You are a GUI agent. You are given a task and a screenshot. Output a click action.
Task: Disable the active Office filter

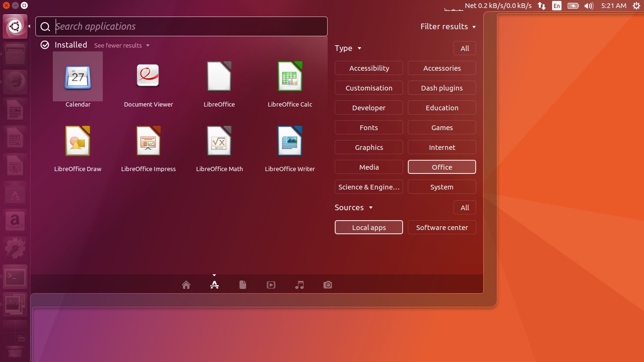click(x=442, y=167)
